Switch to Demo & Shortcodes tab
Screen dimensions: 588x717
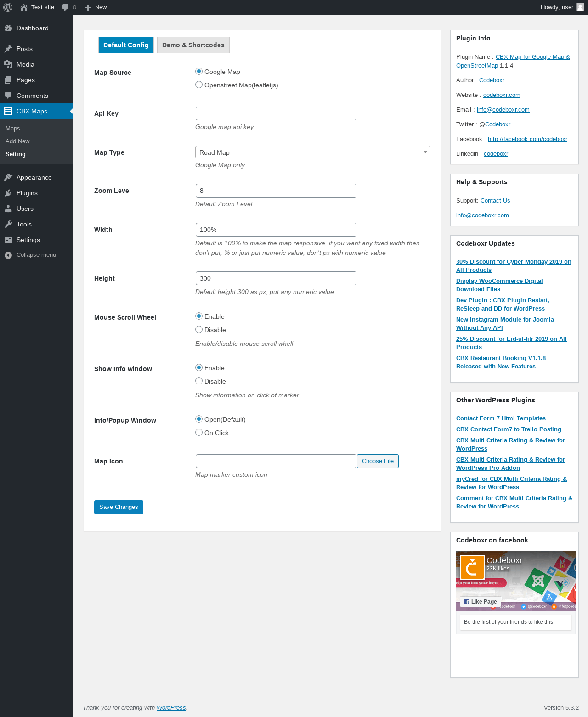[x=193, y=45]
